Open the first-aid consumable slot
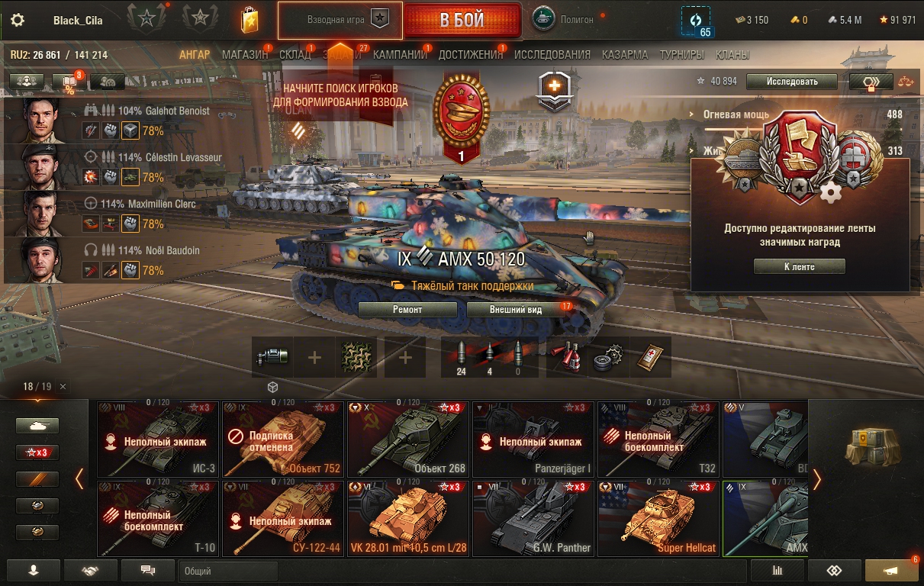The height and width of the screenshot is (586, 924). (x=567, y=356)
